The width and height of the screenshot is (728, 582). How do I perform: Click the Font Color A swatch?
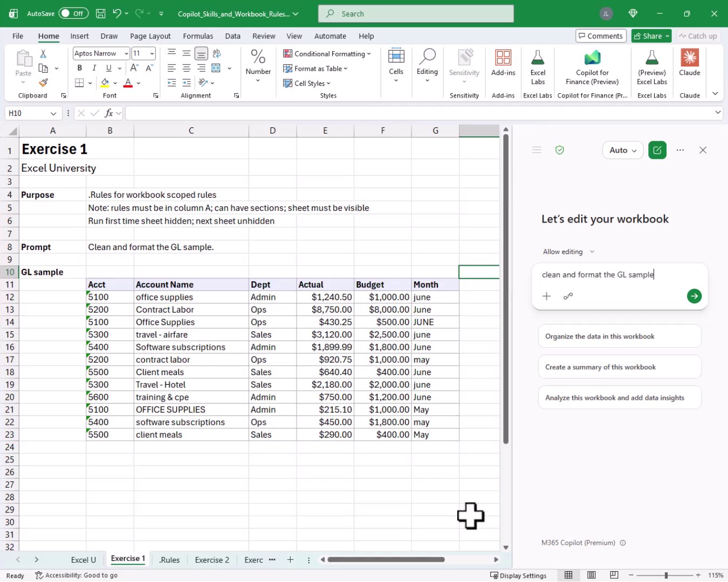point(128,83)
